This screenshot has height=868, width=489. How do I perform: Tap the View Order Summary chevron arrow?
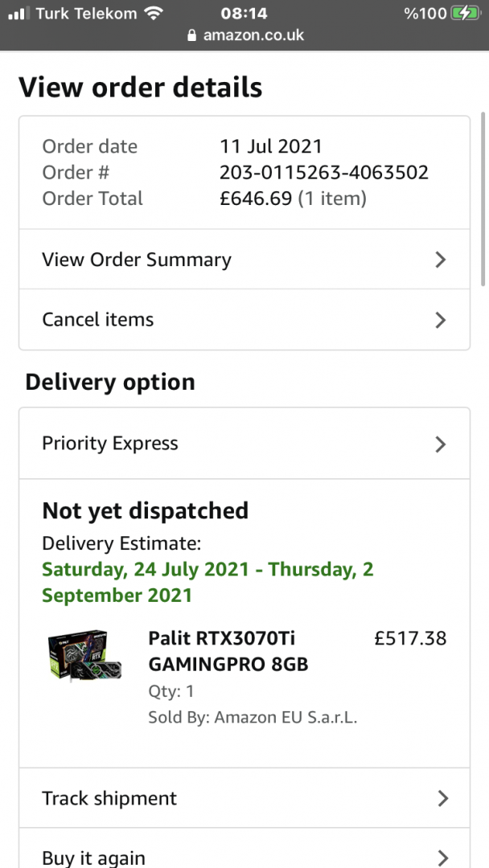pyautogui.click(x=440, y=260)
